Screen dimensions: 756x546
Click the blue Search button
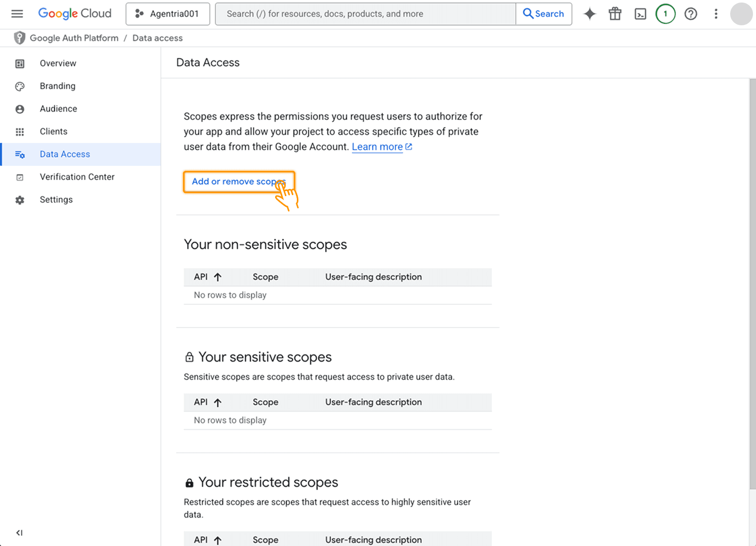pos(544,14)
